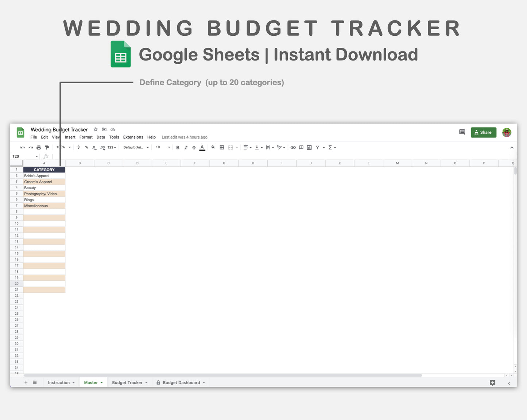
Task: Toggle bold formatting
Action: 178,147
